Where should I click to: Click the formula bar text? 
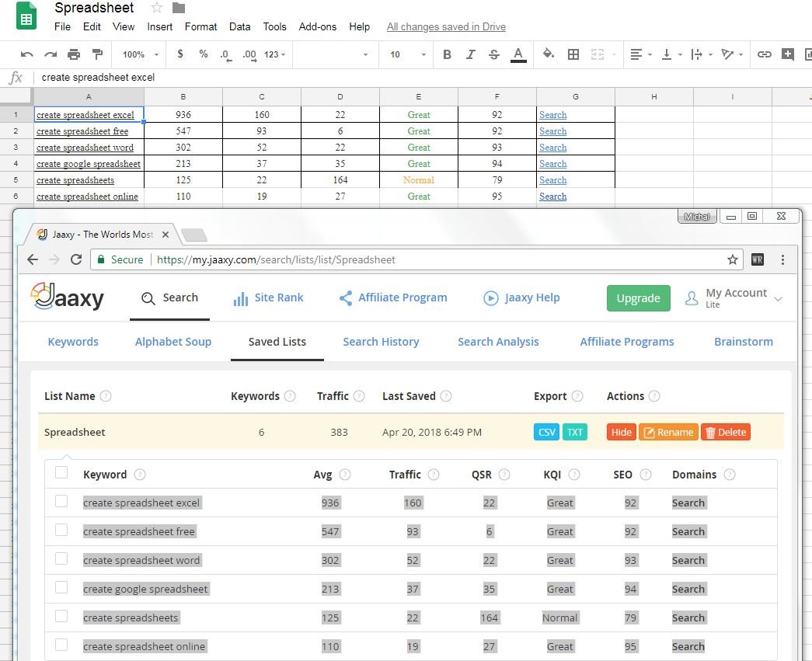click(98, 78)
